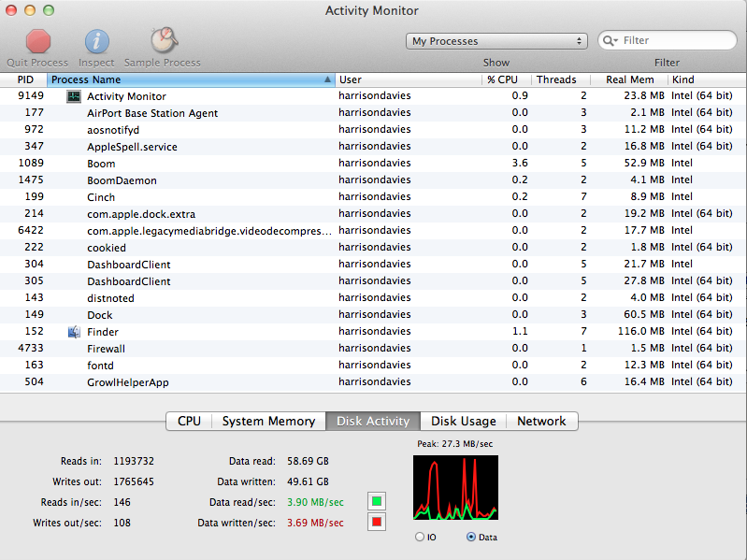Click the red data written color swatch

coord(377,523)
